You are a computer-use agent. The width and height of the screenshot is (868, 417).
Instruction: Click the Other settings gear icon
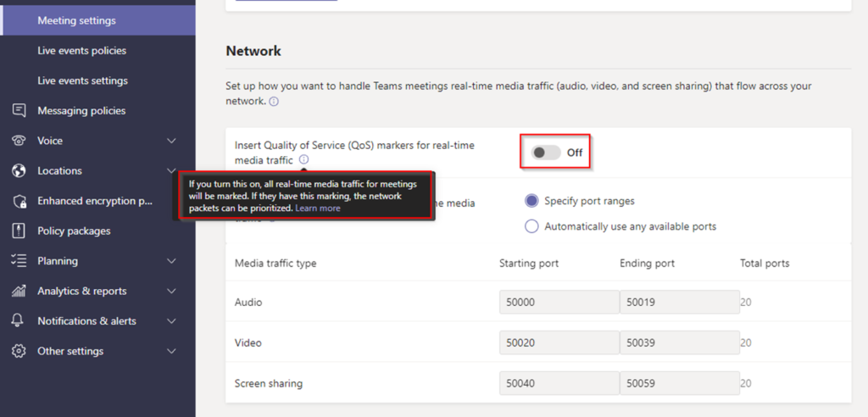[19, 351]
